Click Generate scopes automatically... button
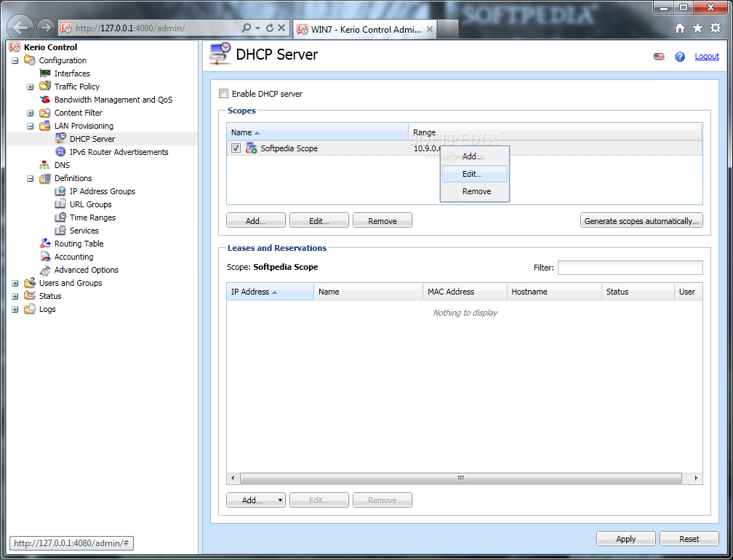The width and height of the screenshot is (733, 560). coord(641,220)
